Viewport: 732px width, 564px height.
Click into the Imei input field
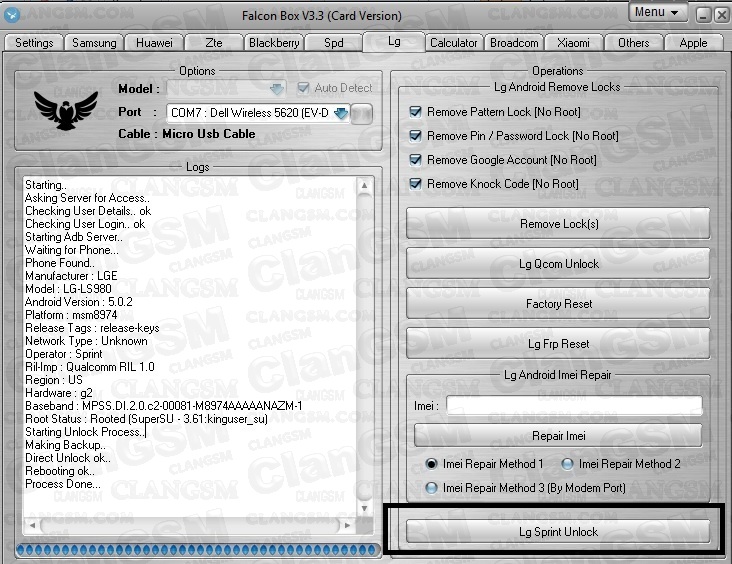pos(574,405)
